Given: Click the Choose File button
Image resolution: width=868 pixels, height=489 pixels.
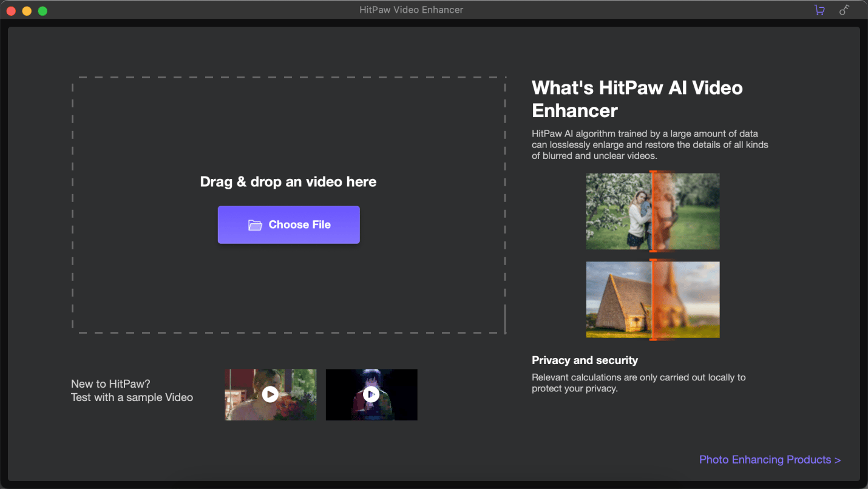Looking at the screenshot, I should coord(289,224).
